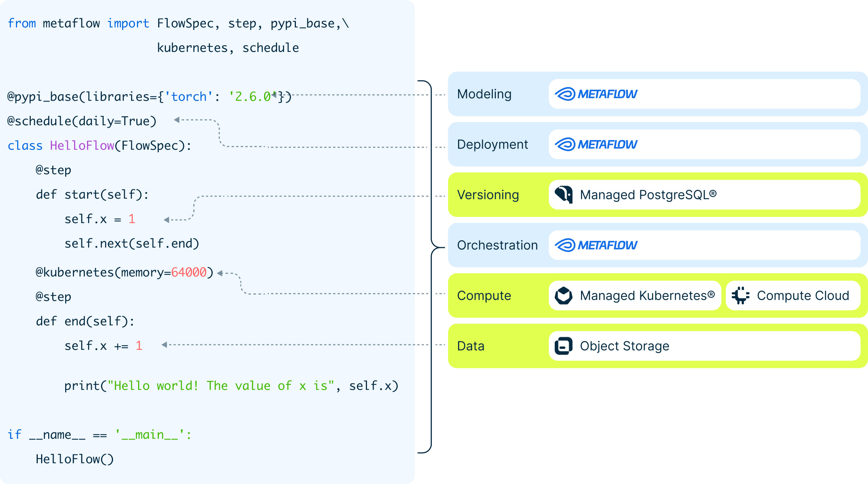Click the @kubernetes(memory=64000) decorator line
868x484 pixels.
(125, 273)
